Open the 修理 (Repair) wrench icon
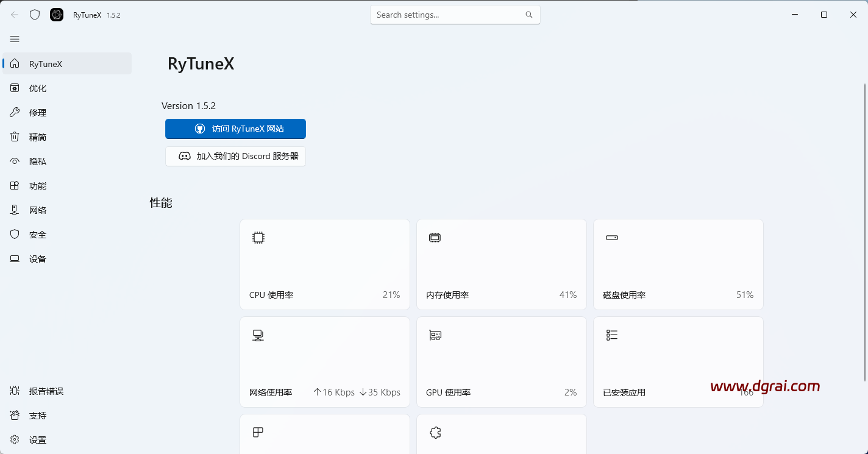868x454 pixels. (15, 112)
